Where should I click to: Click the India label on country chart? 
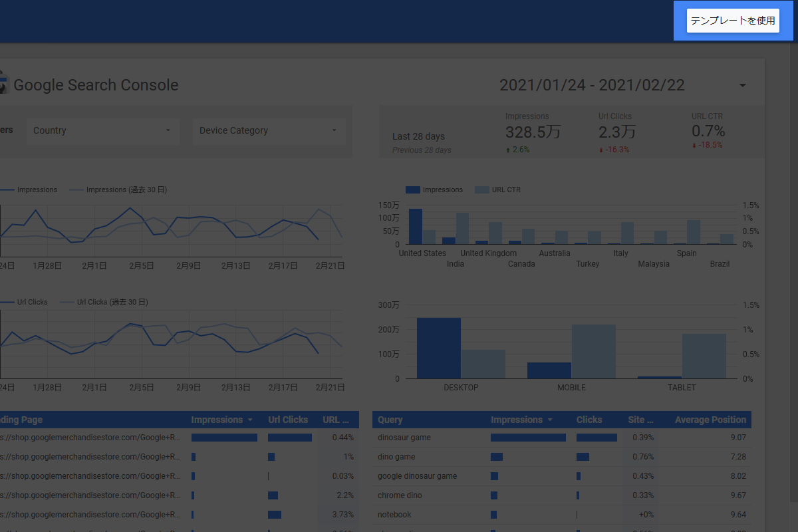point(456,264)
